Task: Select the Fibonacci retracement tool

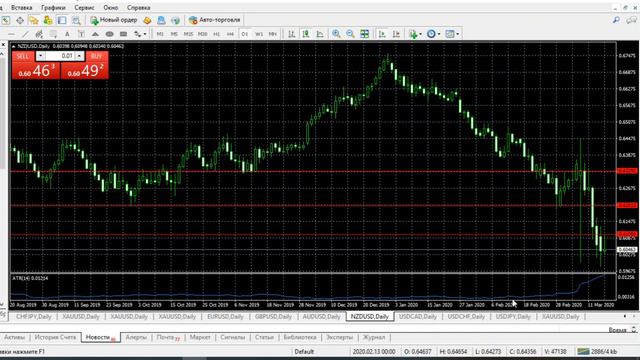Action: point(53,34)
